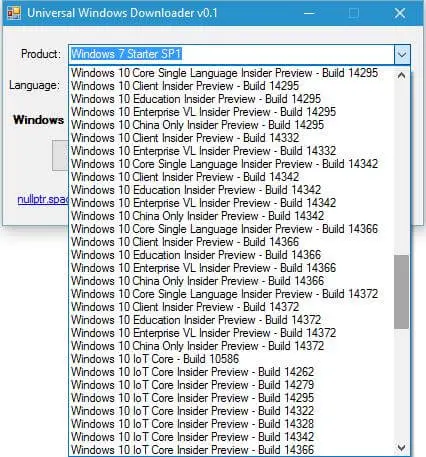Screen dimensions: 426x457
Task: Click the dropdown list scrollbar thumb
Action: (401, 292)
